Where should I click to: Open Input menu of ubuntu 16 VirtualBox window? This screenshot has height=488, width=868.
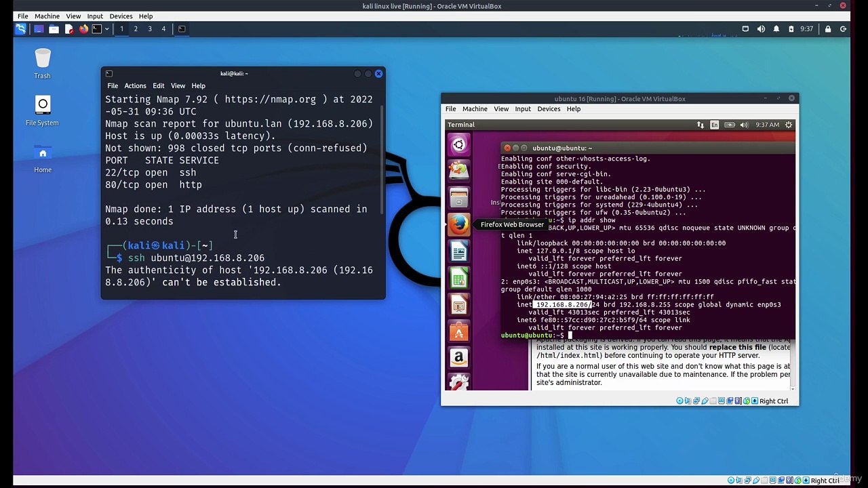[x=523, y=109]
